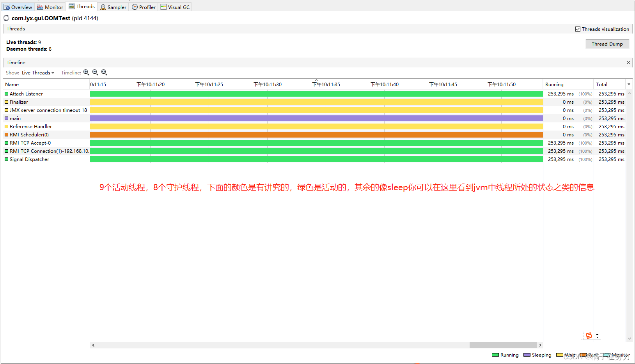Viewport: 635px width, 364px height.
Task: Open the column chooser arrow beside Total
Action: tap(629, 84)
